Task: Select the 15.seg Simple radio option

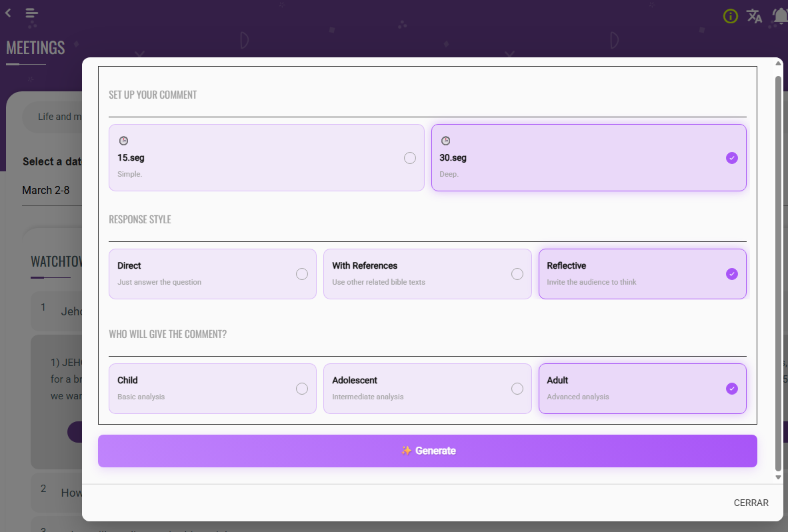Action: pyautogui.click(x=409, y=158)
